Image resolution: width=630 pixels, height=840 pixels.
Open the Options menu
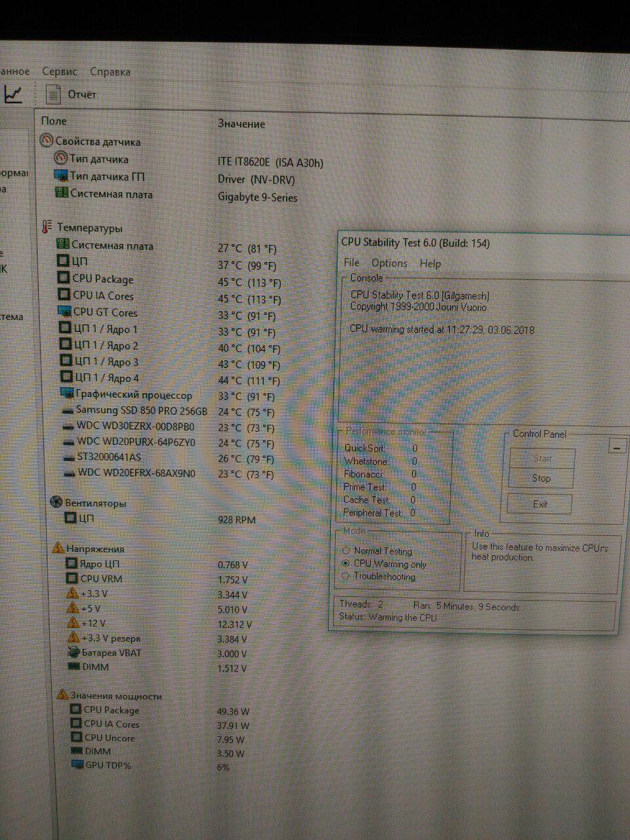tap(389, 263)
